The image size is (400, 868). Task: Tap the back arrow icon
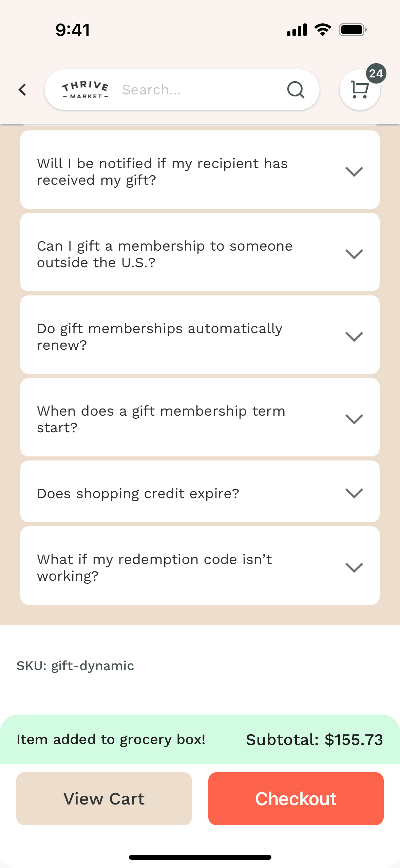pyautogui.click(x=22, y=90)
